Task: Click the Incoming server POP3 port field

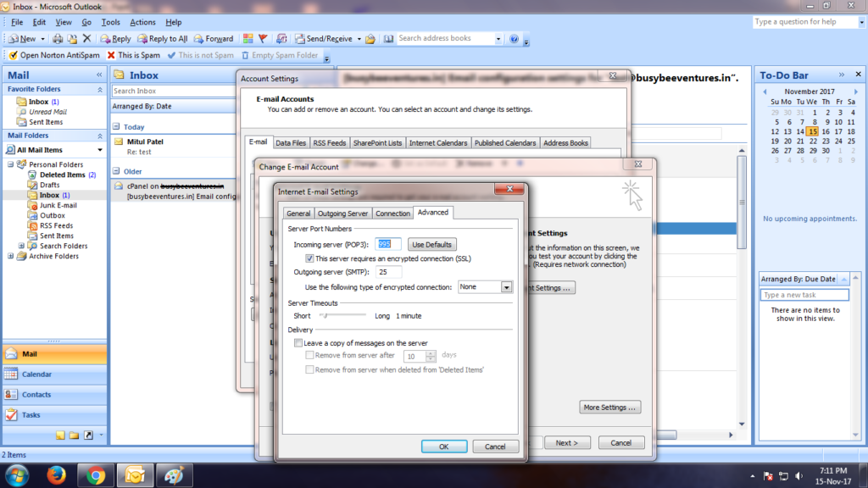Action: tap(387, 244)
